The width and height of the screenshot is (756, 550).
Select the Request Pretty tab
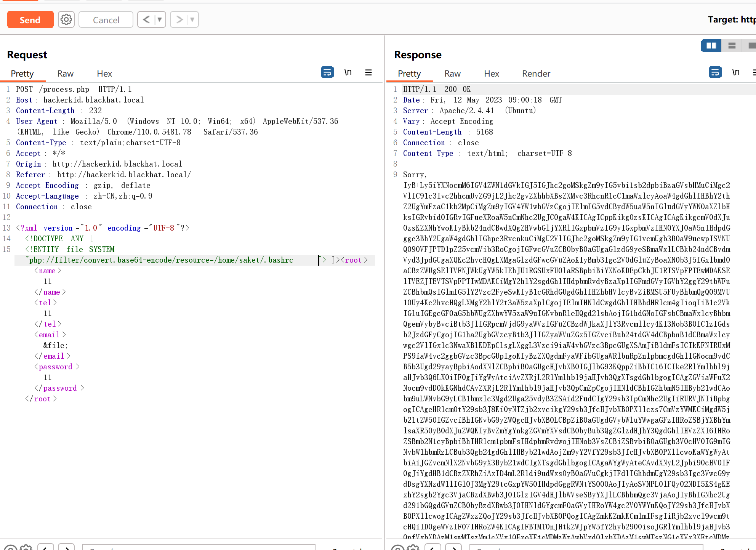[22, 74]
